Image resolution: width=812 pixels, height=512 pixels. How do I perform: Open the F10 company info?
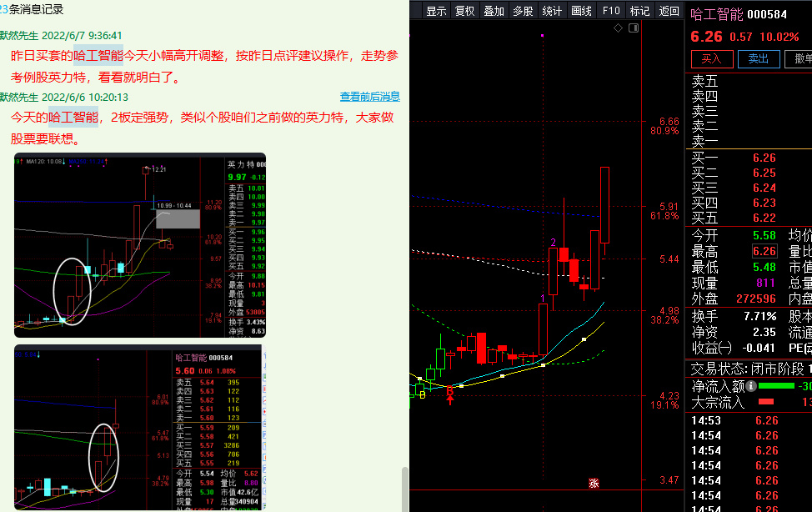click(x=611, y=11)
